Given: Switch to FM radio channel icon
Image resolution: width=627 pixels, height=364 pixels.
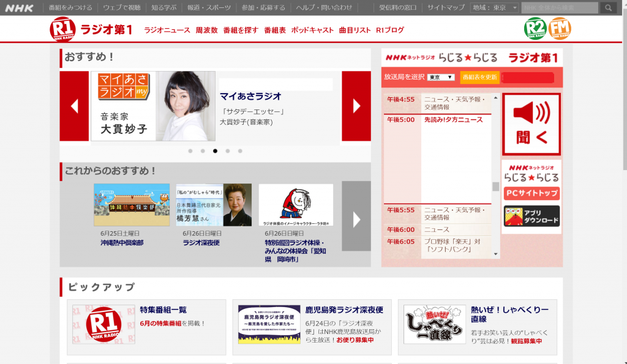Looking at the screenshot, I should coord(560,28).
